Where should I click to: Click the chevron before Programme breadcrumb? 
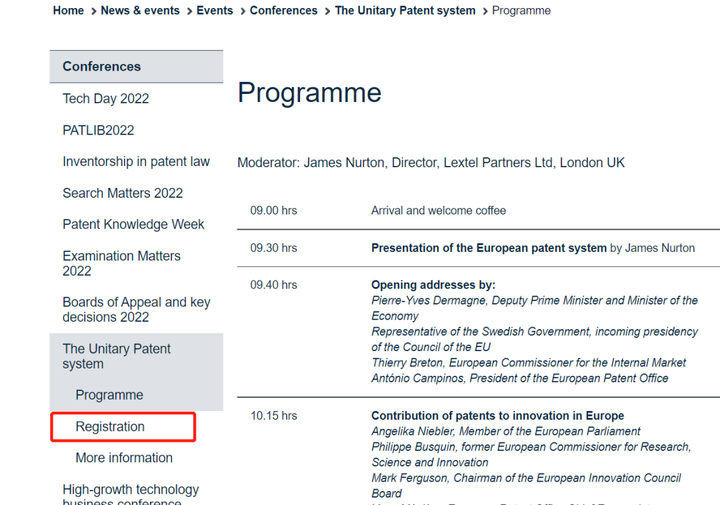485,11
